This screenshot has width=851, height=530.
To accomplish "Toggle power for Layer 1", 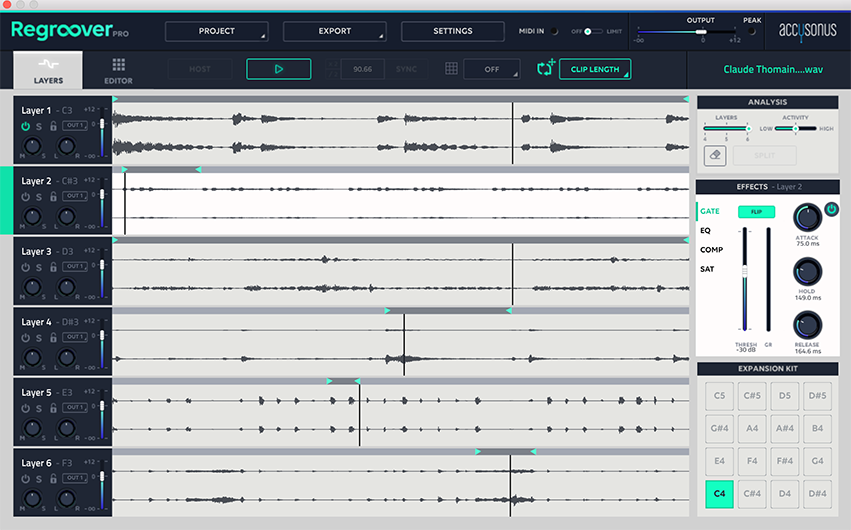I will click(x=26, y=126).
